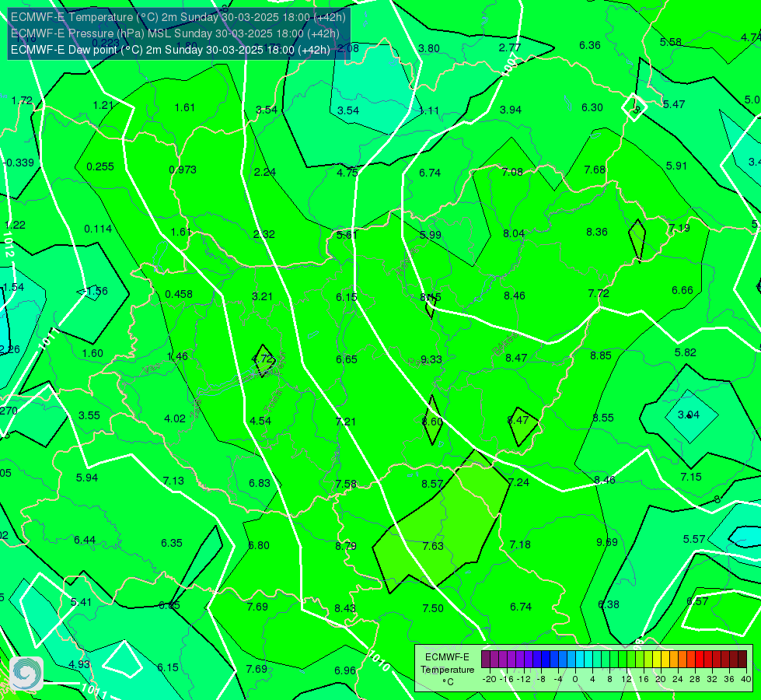The image size is (761, 700).
Task: Click the 8.43 temperature value
Action: [x=345, y=609]
